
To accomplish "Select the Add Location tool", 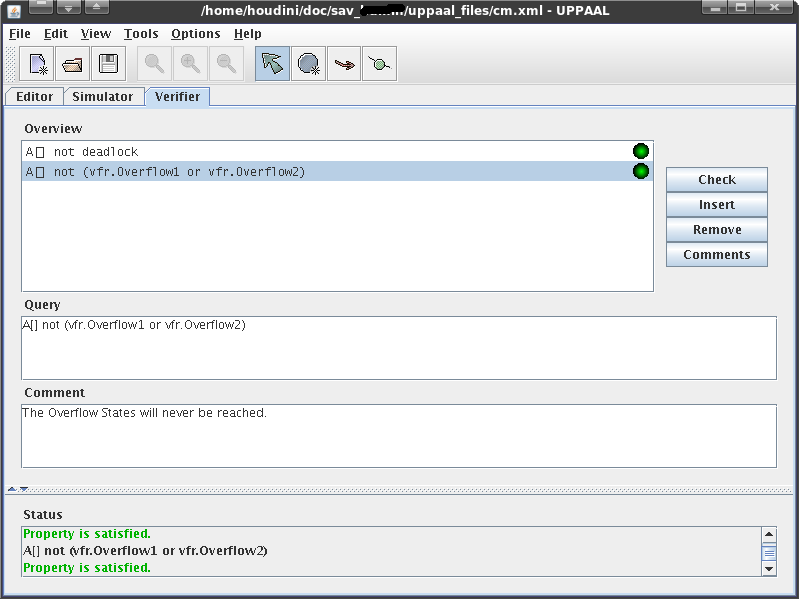I will [x=308, y=64].
